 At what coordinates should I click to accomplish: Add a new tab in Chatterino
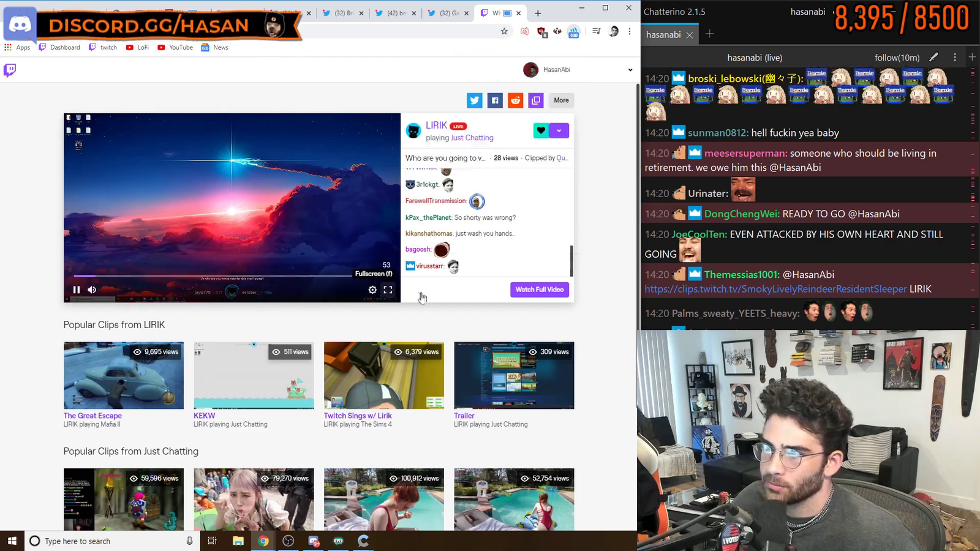[710, 34]
